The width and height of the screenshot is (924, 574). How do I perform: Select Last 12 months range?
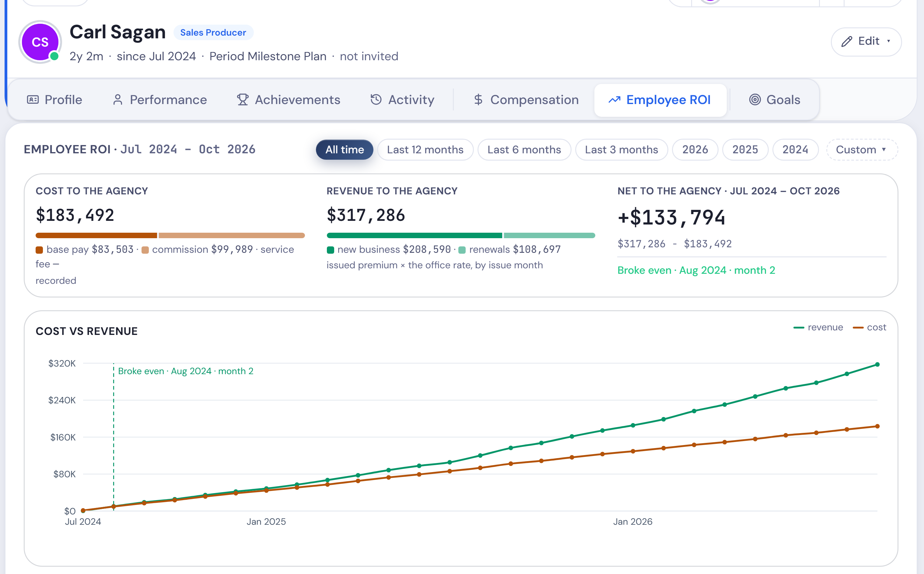[x=425, y=150]
